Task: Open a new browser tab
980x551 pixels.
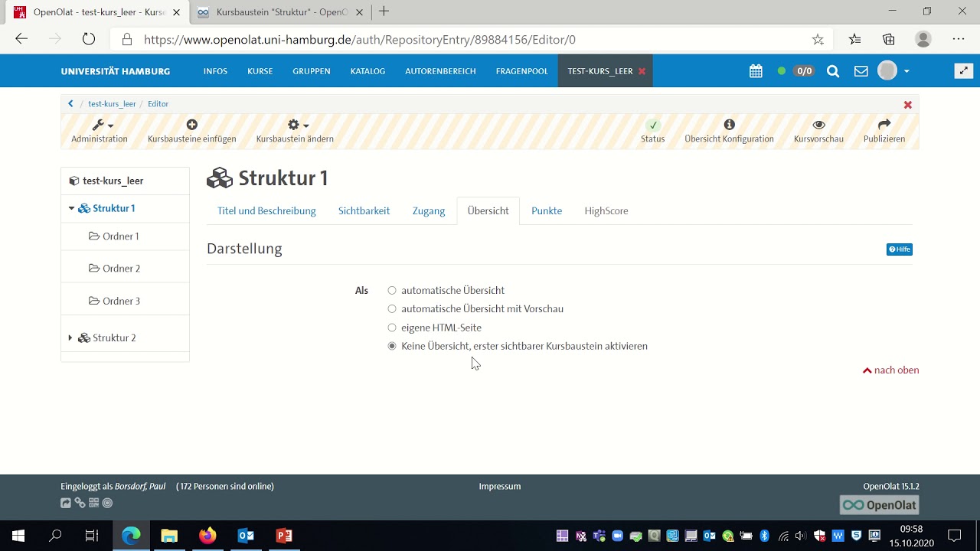Action: pyautogui.click(x=384, y=11)
